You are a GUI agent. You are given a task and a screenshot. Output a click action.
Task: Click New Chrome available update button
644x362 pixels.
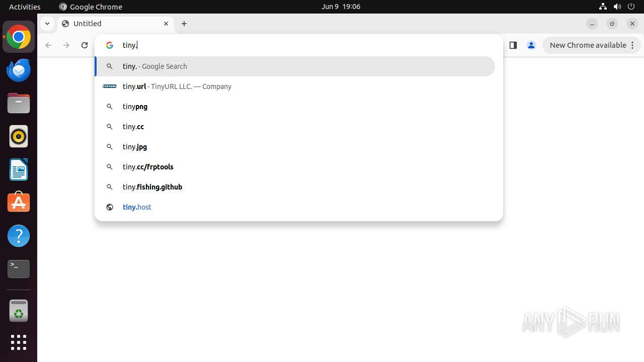[591, 45]
